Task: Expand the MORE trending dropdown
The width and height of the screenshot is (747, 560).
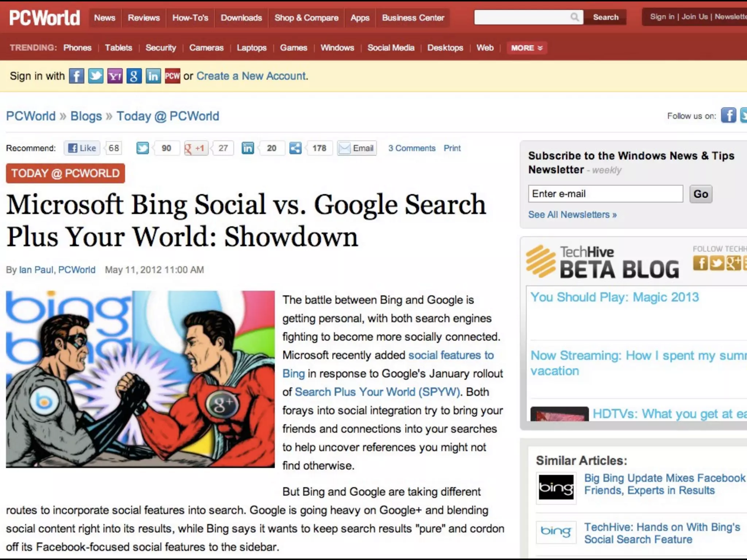Action: click(526, 48)
